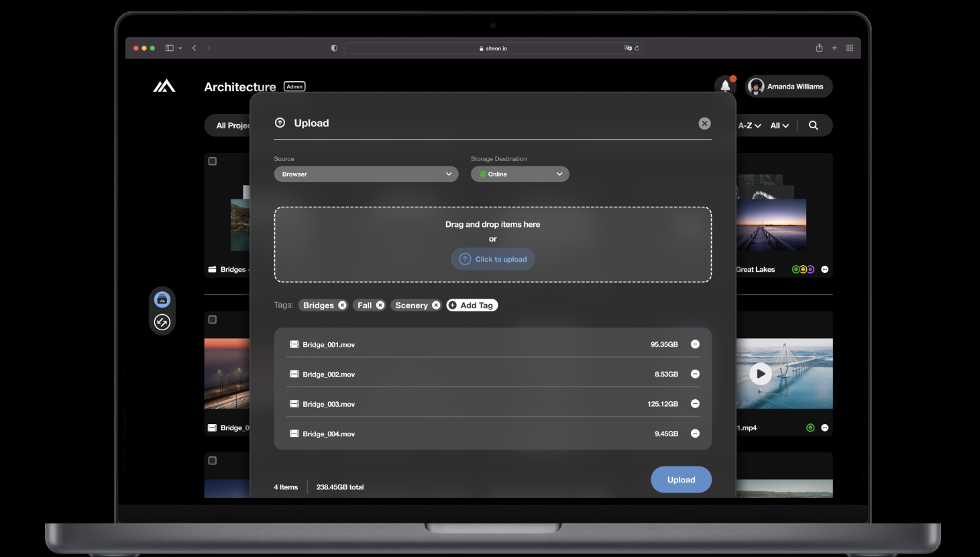980x557 pixels.
Task: Remove Bridge_003.mov from the upload list
Action: (x=695, y=404)
